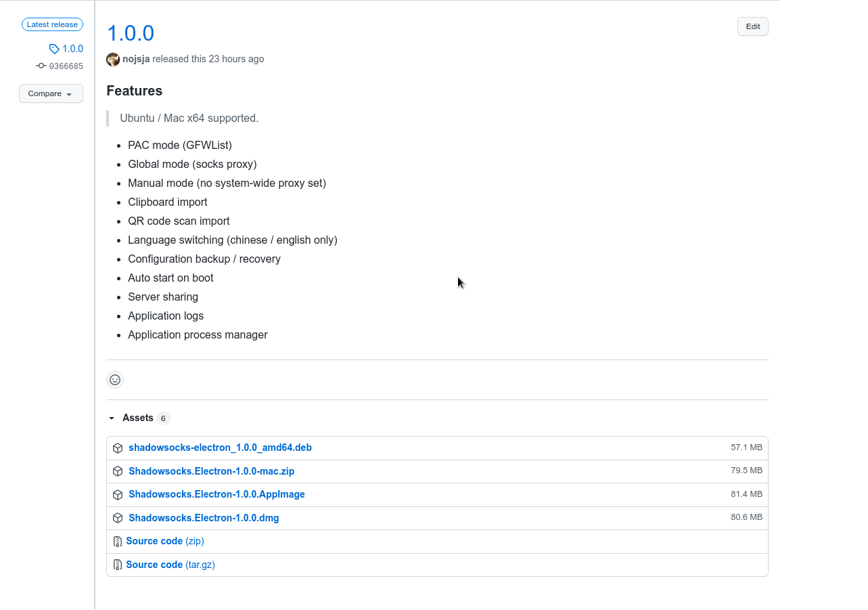
Task: Click the emoji reaction smiley icon
Action: 115,380
